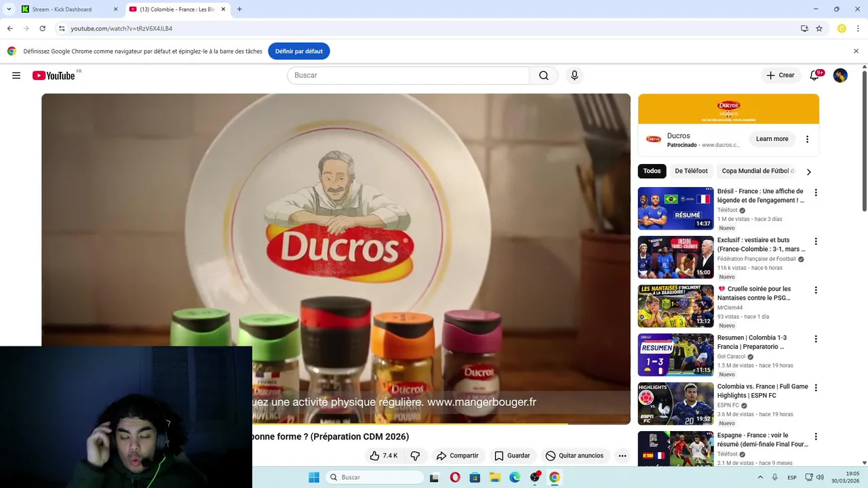Open options for Cruelle soirée video

click(x=816, y=291)
